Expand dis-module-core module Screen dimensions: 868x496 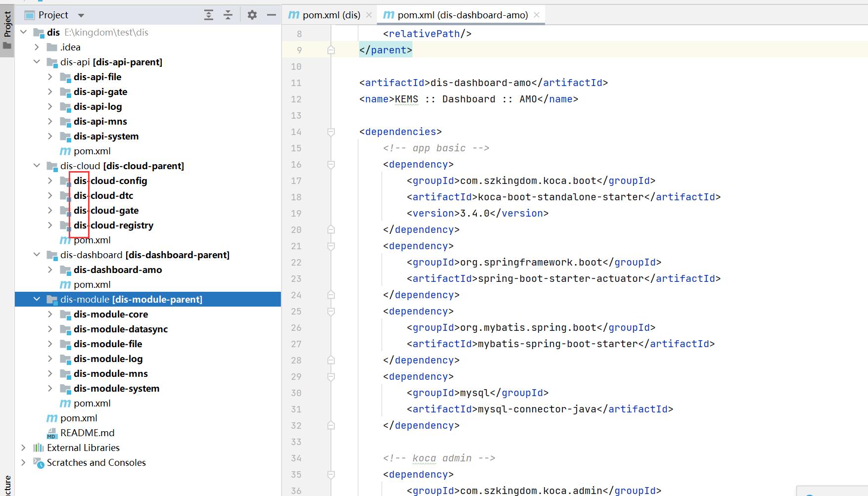50,314
